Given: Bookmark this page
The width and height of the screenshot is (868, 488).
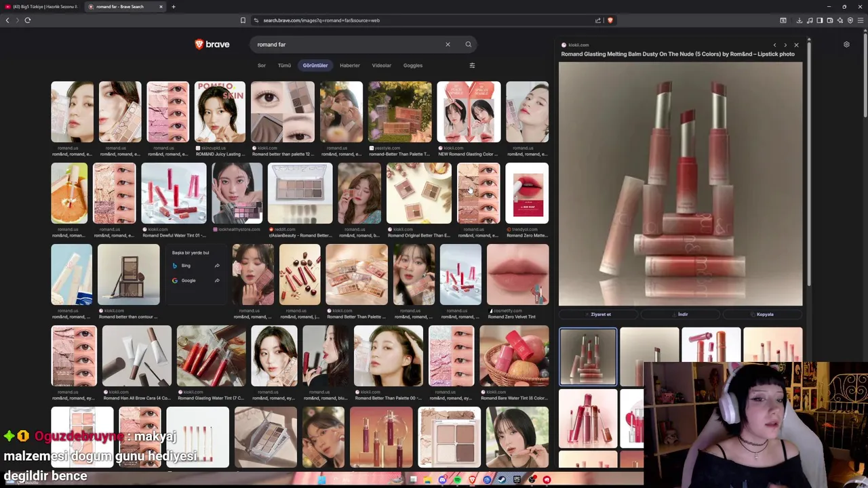Looking at the screenshot, I should pos(243,20).
